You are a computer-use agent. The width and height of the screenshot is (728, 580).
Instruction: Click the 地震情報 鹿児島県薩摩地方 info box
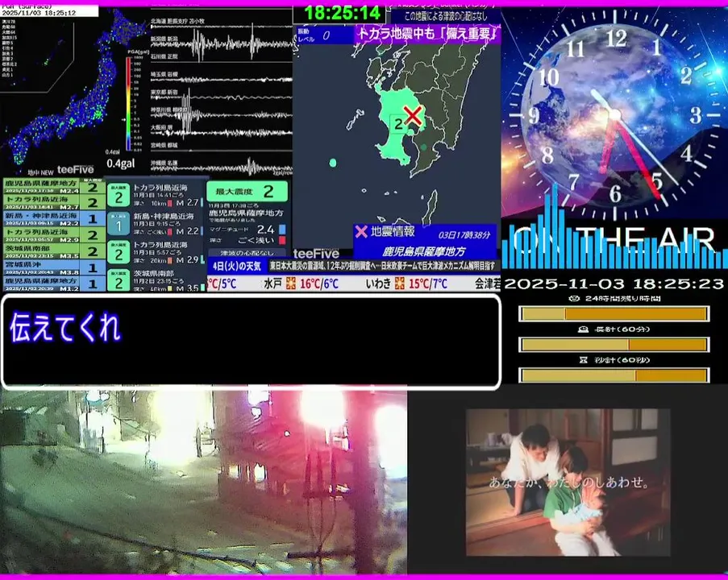425,242
